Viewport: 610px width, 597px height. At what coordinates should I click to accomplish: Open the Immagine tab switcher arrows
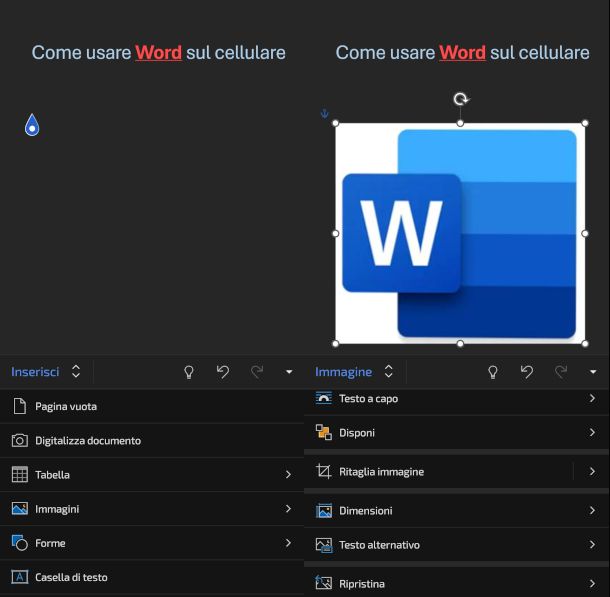coord(388,371)
